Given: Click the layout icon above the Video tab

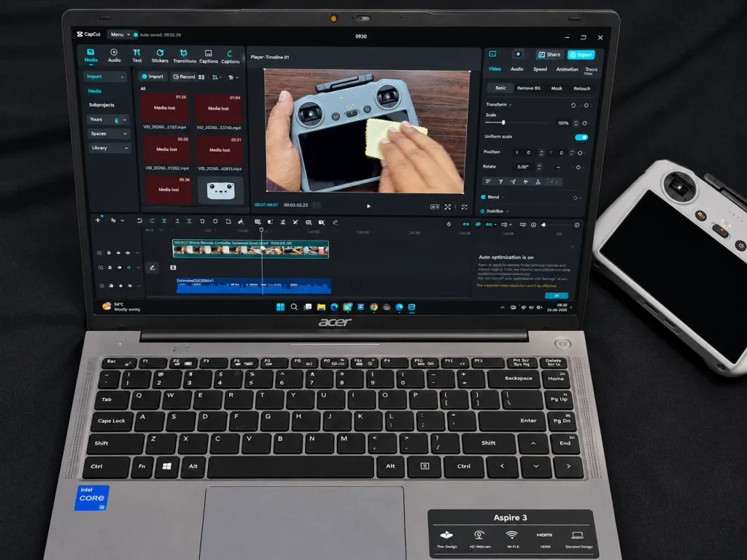Looking at the screenshot, I should click(492, 54).
